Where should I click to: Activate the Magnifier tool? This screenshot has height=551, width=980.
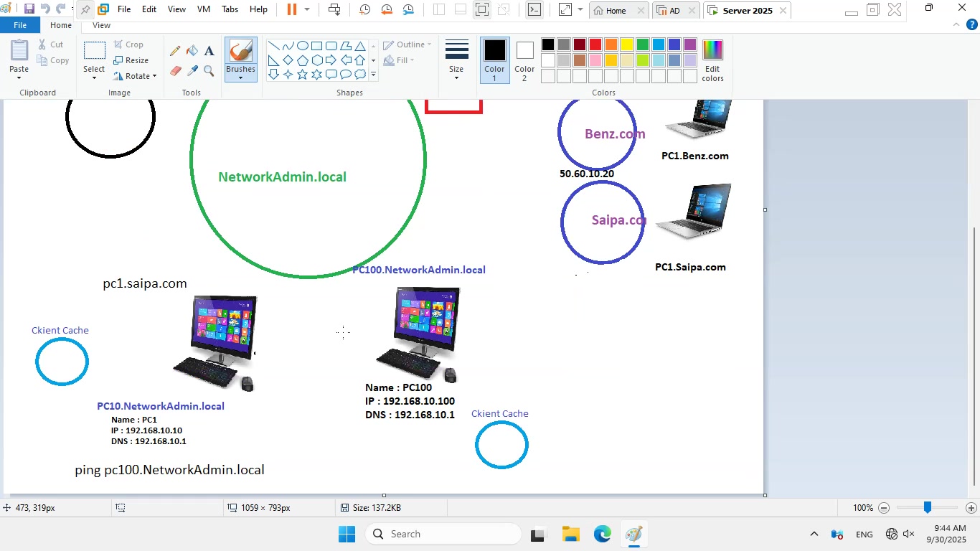(209, 71)
